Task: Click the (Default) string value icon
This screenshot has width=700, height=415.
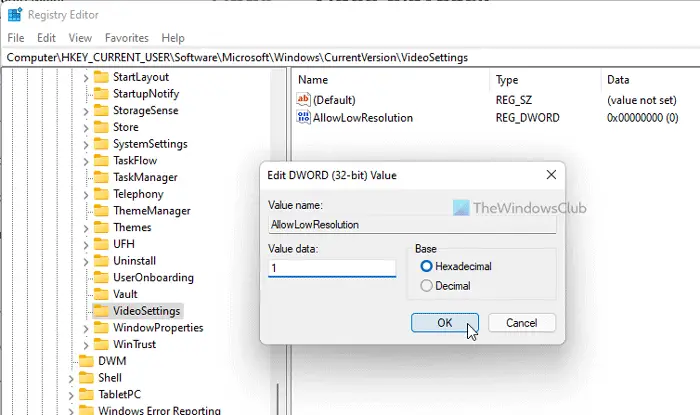Action: pyautogui.click(x=304, y=100)
